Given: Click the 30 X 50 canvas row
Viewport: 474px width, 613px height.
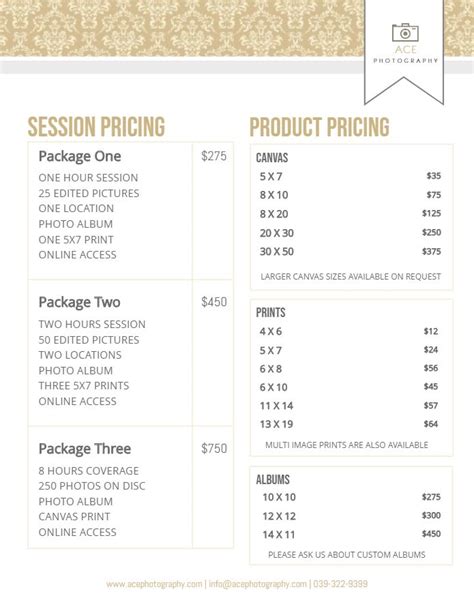Looking at the screenshot, I should [x=350, y=251].
